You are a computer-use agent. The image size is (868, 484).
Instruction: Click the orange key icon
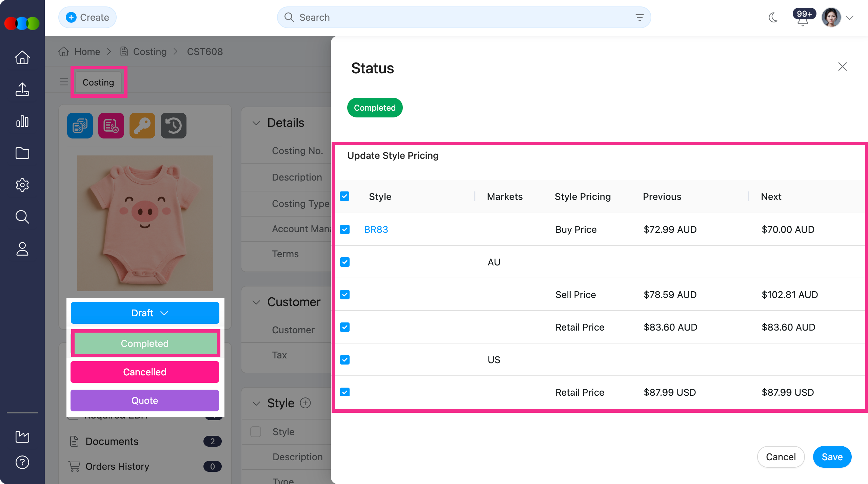pos(142,126)
